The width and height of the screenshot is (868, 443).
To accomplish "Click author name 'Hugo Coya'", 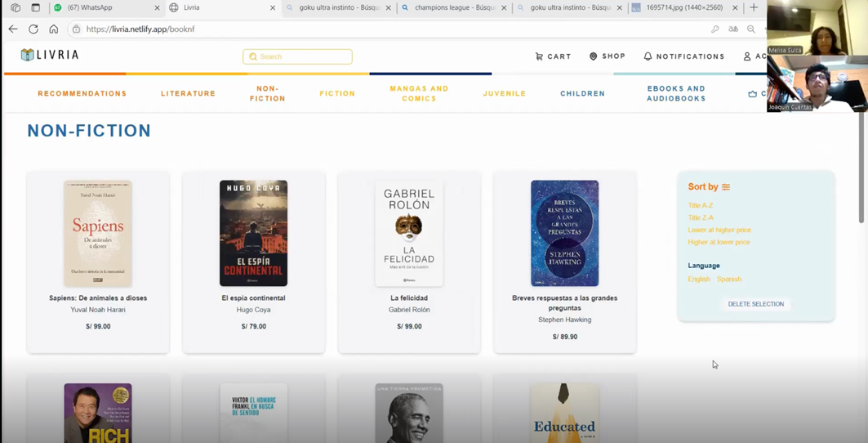I will tap(253, 310).
